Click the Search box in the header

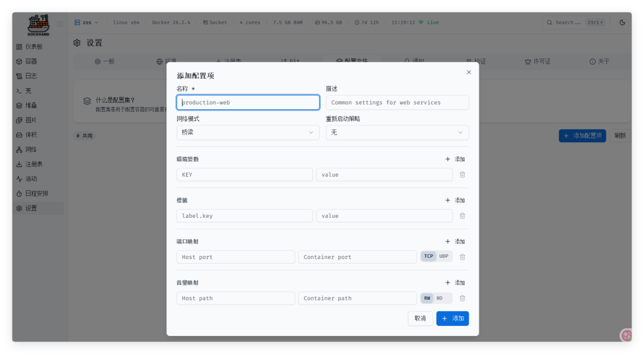point(576,23)
